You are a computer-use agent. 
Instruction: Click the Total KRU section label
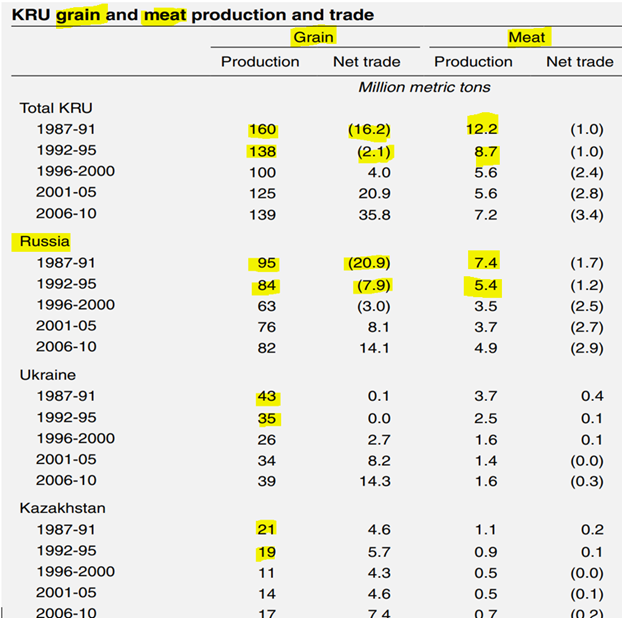tap(56, 108)
